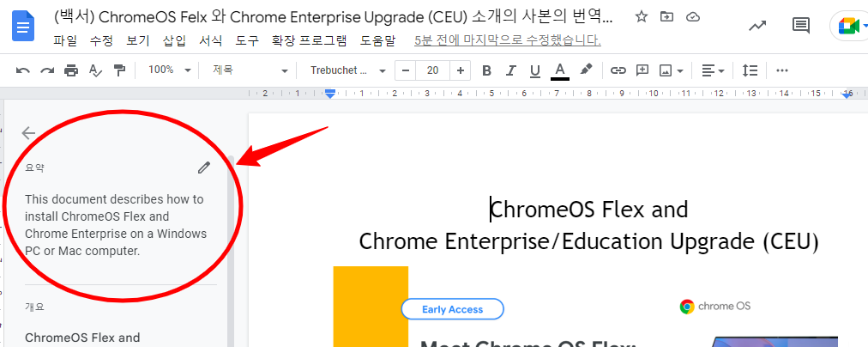Click the document heading ChromeOS Flex and
Viewport: 868px width, 347px height.
point(589,210)
